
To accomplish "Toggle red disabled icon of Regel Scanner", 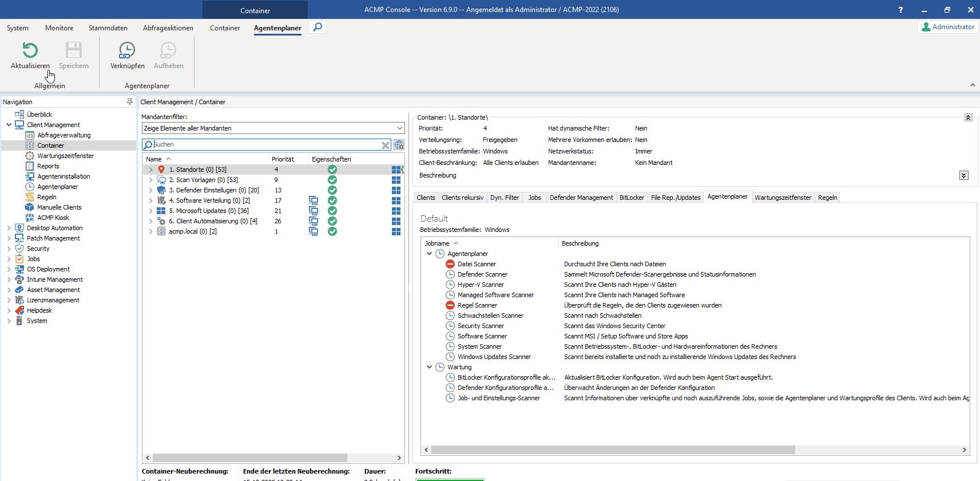I will pos(450,305).
